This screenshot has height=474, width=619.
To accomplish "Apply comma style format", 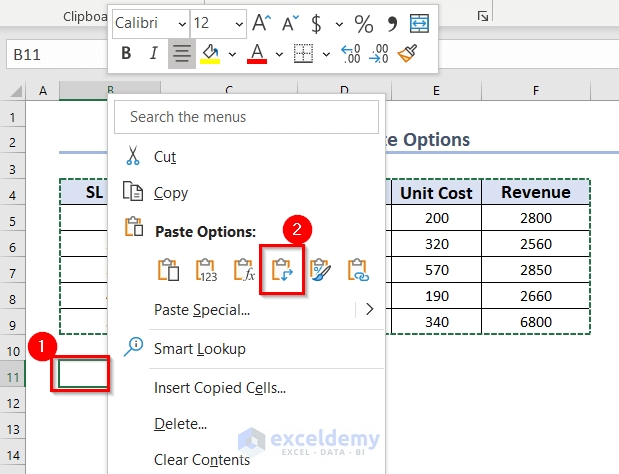I will tap(392, 23).
